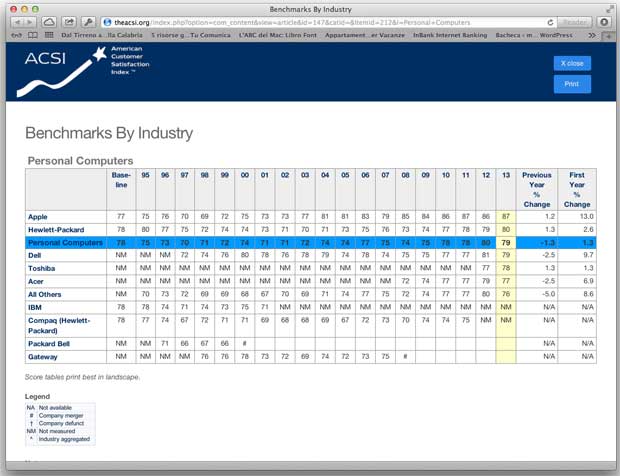Click the Reader button in address bar
This screenshot has width=620, height=476.
574,21
